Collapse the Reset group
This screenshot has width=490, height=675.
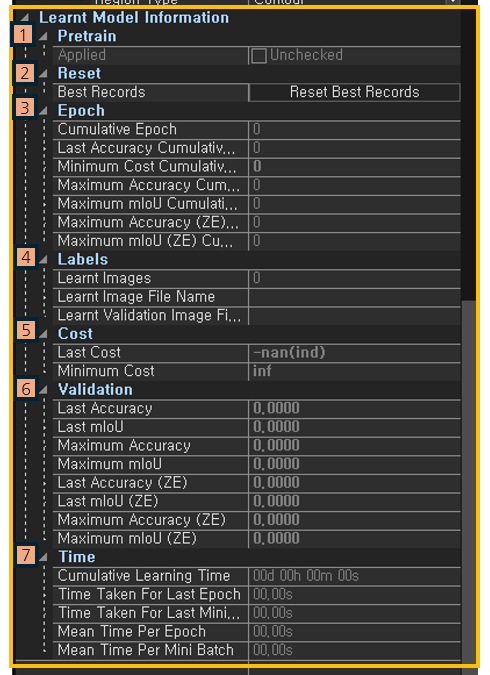pos(43,74)
